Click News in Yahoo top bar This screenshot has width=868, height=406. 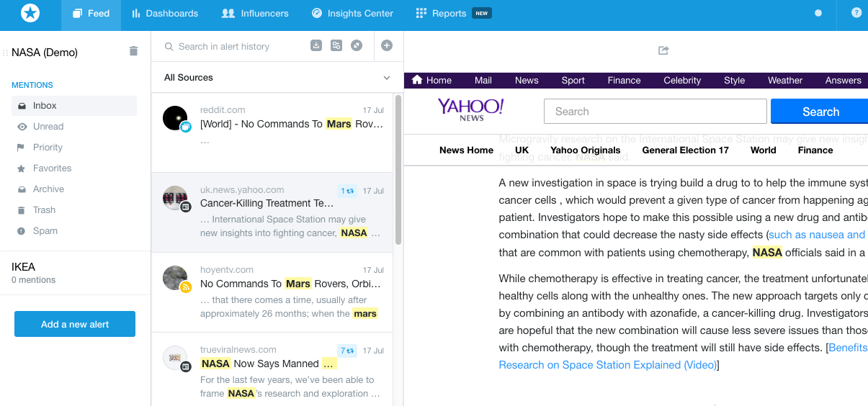[527, 81]
